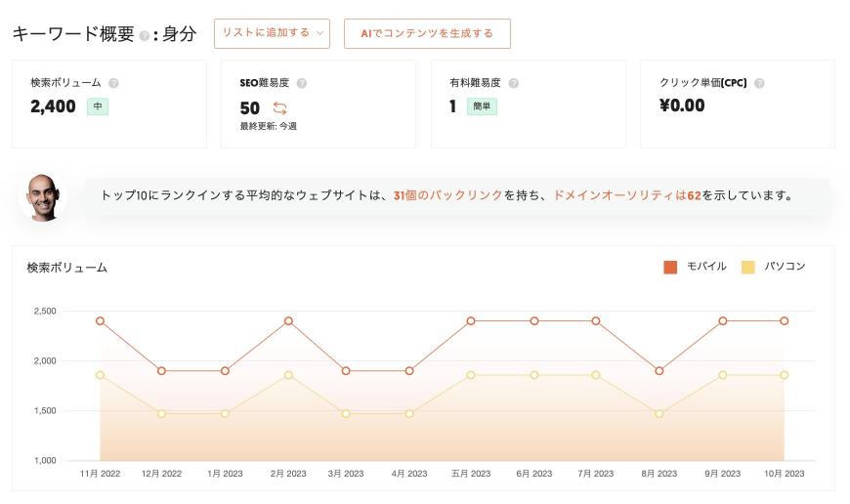The width and height of the screenshot is (850, 504).
Task: Open リストに追加する dropdown
Action: pos(272,33)
